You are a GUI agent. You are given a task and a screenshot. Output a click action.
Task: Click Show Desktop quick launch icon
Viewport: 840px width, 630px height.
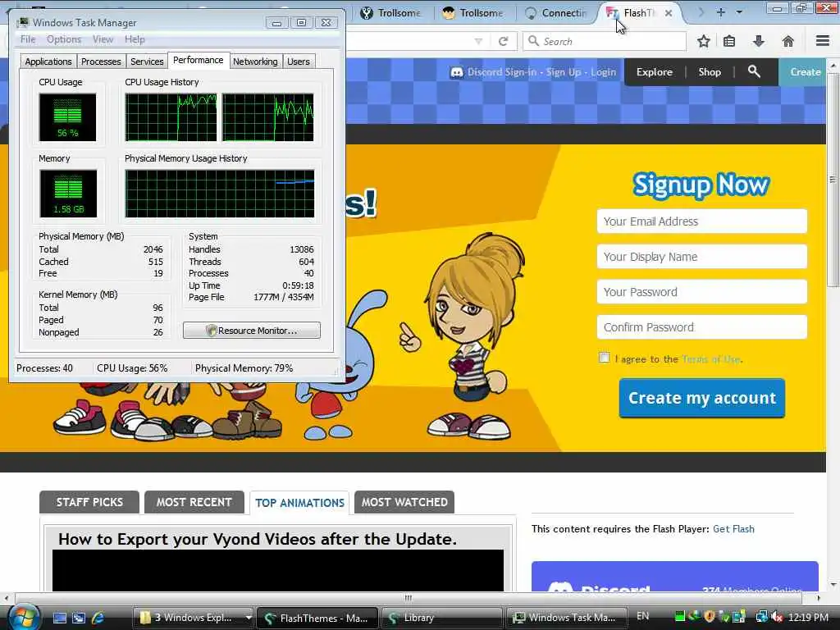click(59, 618)
